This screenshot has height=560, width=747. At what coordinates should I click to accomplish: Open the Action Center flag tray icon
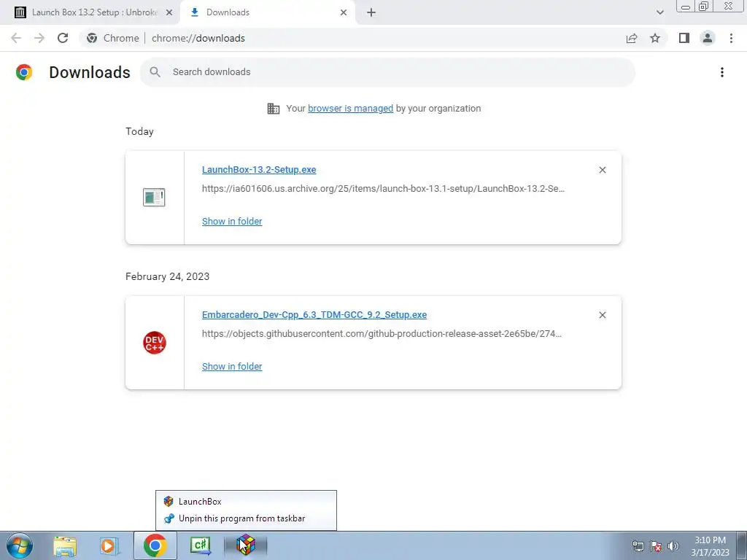(x=656, y=546)
